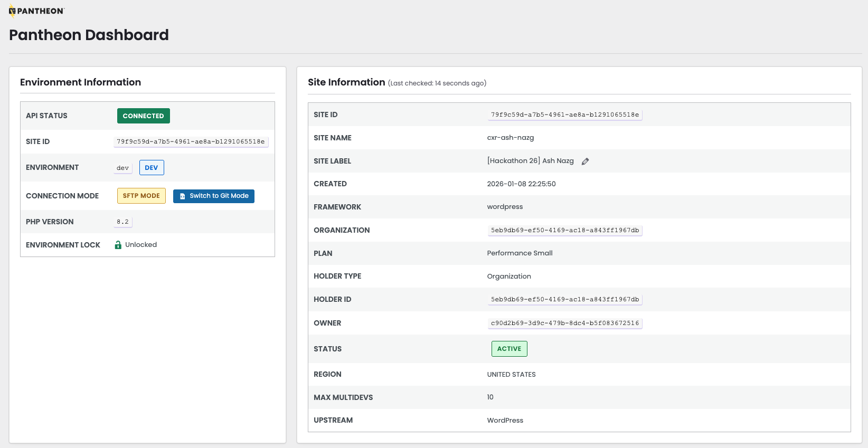This screenshot has height=448, width=868.
Task: Click the ACTIVE status badge
Action: click(x=510, y=349)
